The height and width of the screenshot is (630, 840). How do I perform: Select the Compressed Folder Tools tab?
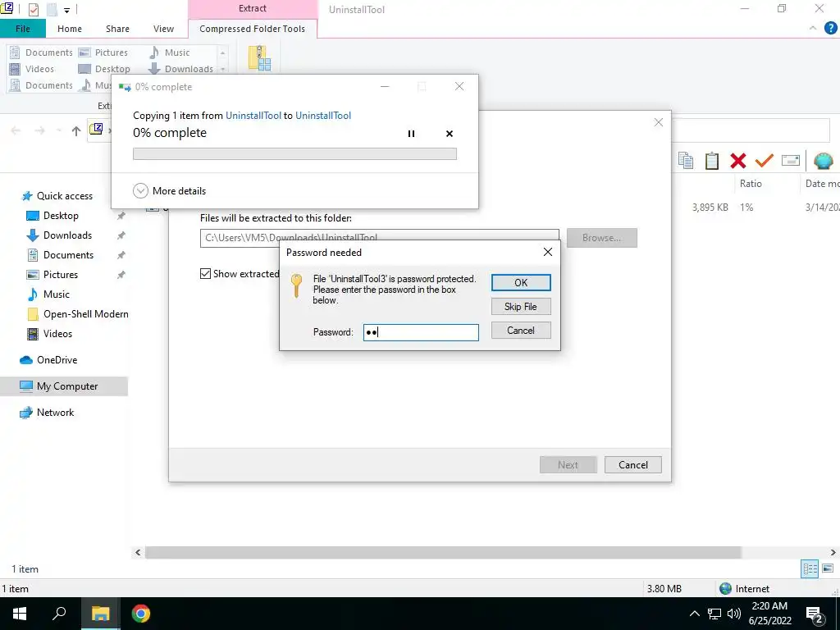click(x=253, y=29)
